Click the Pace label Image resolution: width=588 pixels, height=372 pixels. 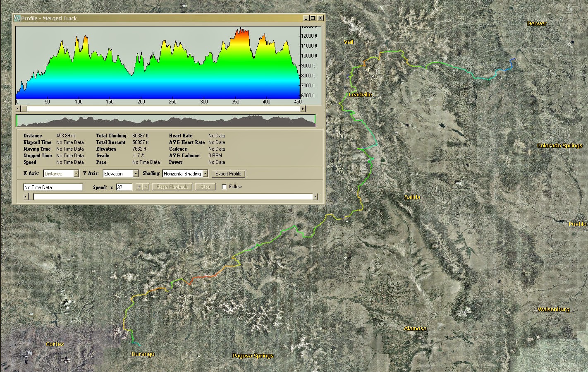[101, 162]
